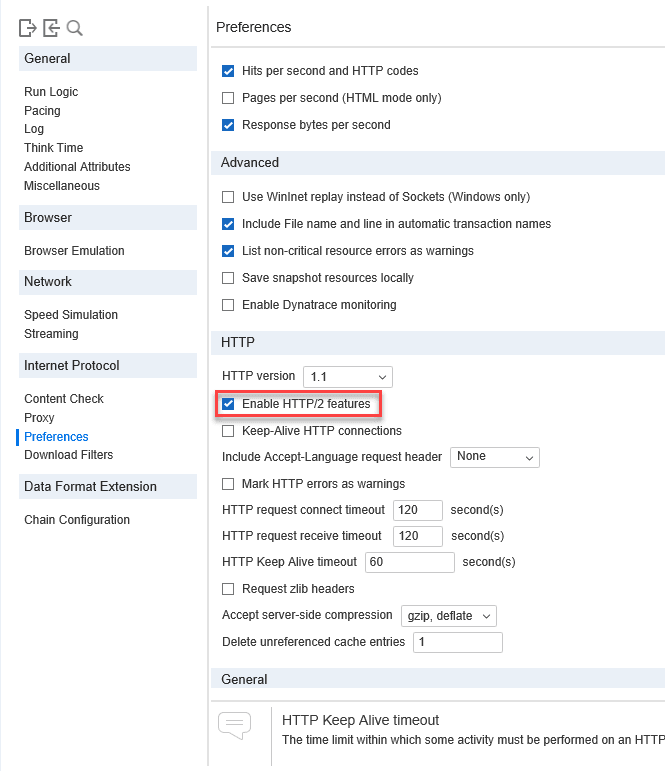The width and height of the screenshot is (665, 771).
Task: Click the import settings icon
Action: 51,28
